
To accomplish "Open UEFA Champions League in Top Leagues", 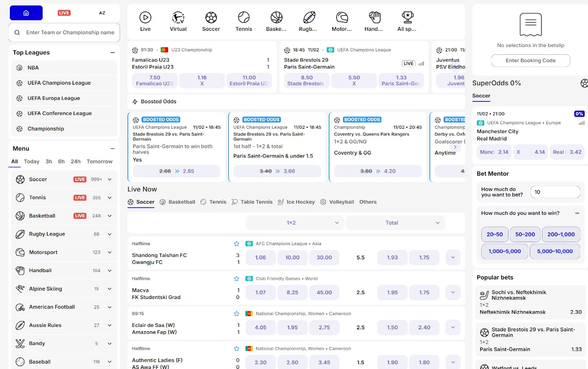I will click(64, 83).
